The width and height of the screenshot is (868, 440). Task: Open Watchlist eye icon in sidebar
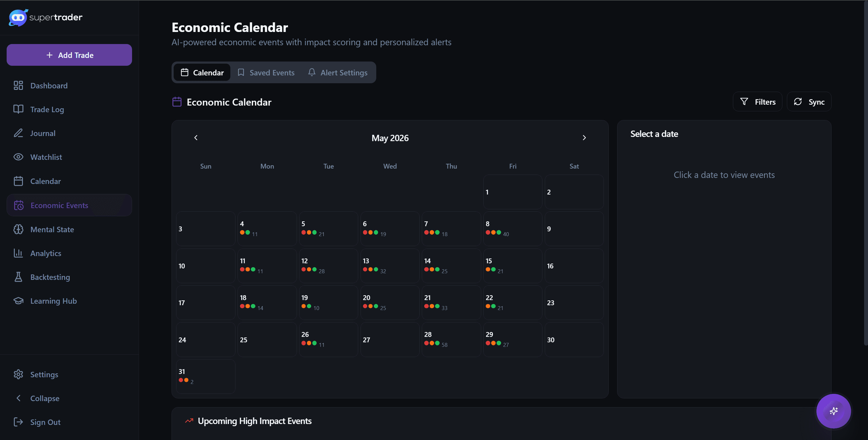18,157
